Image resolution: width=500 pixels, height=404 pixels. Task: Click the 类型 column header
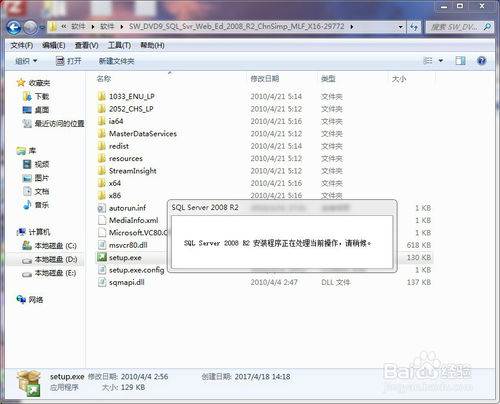pyautogui.click(x=328, y=79)
